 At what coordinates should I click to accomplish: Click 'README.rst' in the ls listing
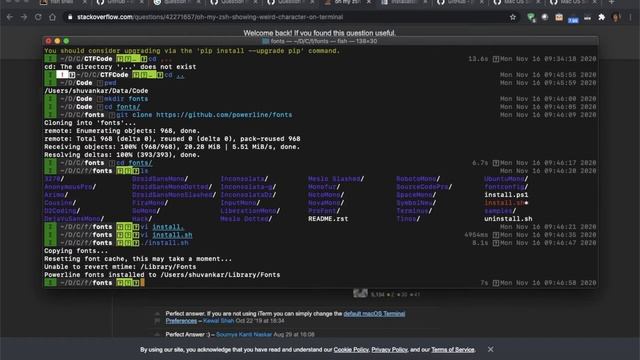(328, 219)
